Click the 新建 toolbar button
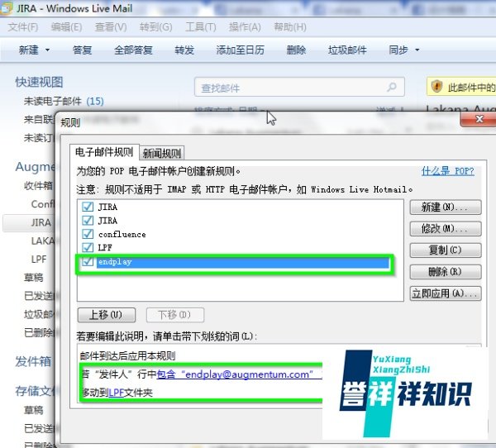Viewport: 496px width, 448px height. click(x=28, y=50)
